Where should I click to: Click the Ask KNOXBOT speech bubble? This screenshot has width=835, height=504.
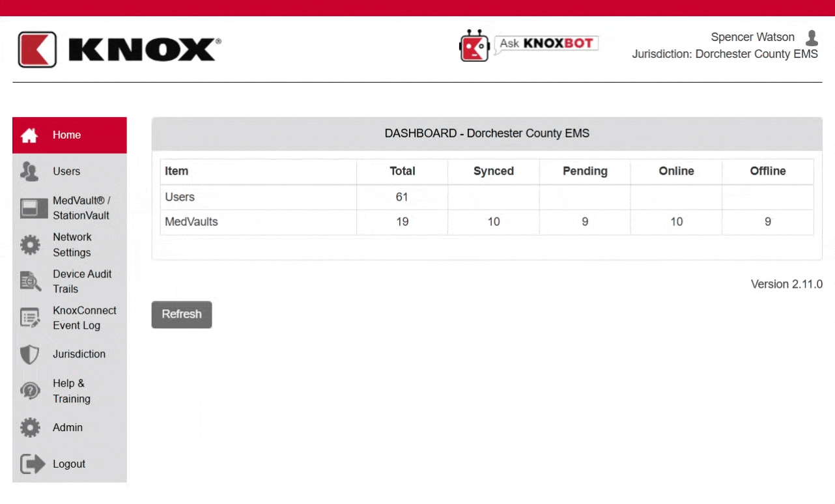[546, 44]
